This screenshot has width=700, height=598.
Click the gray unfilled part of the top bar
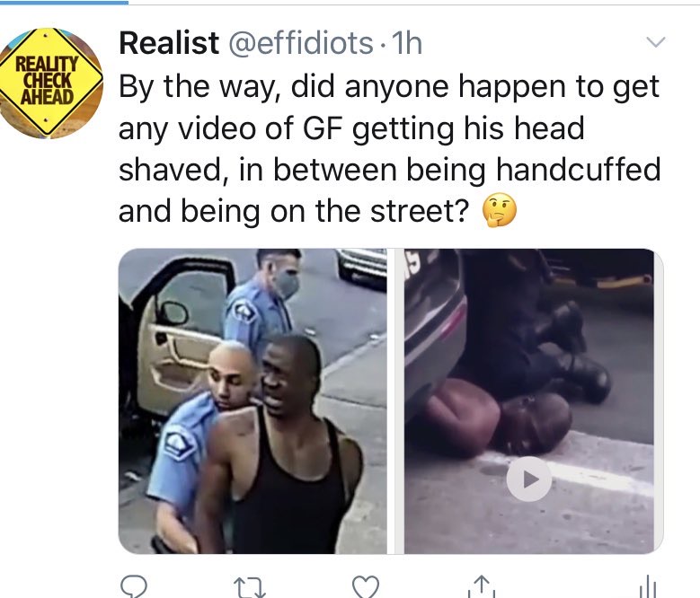pos(414,2)
